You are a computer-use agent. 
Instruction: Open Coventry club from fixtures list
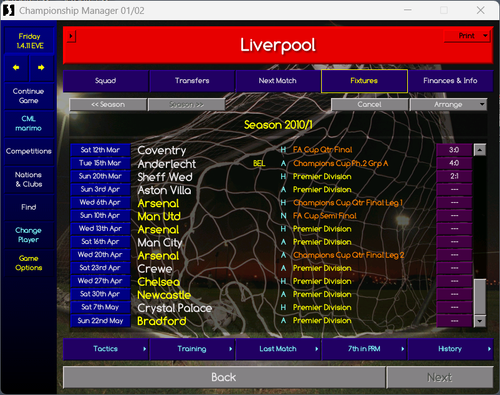[x=162, y=150]
